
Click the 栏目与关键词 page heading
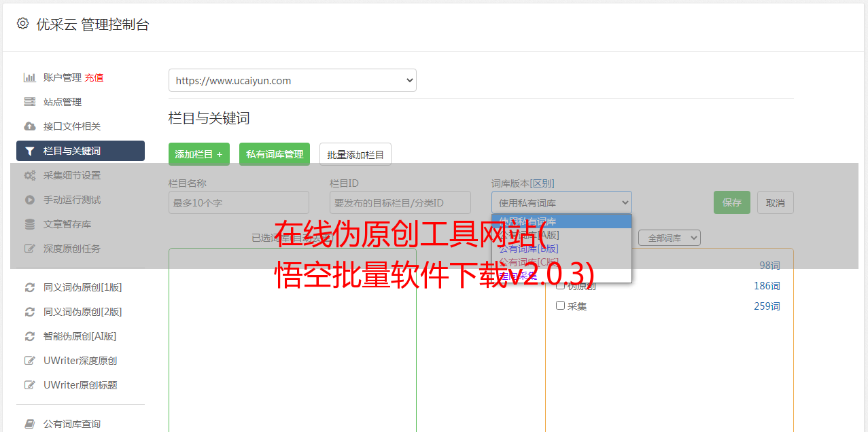tap(209, 118)
